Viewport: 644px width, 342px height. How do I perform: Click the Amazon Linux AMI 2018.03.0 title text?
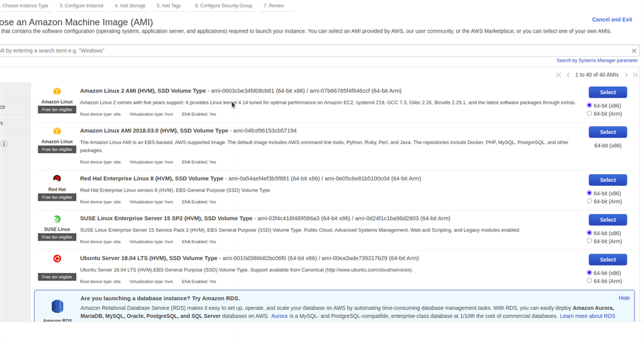pyautogui.click(x=154, y=131)
